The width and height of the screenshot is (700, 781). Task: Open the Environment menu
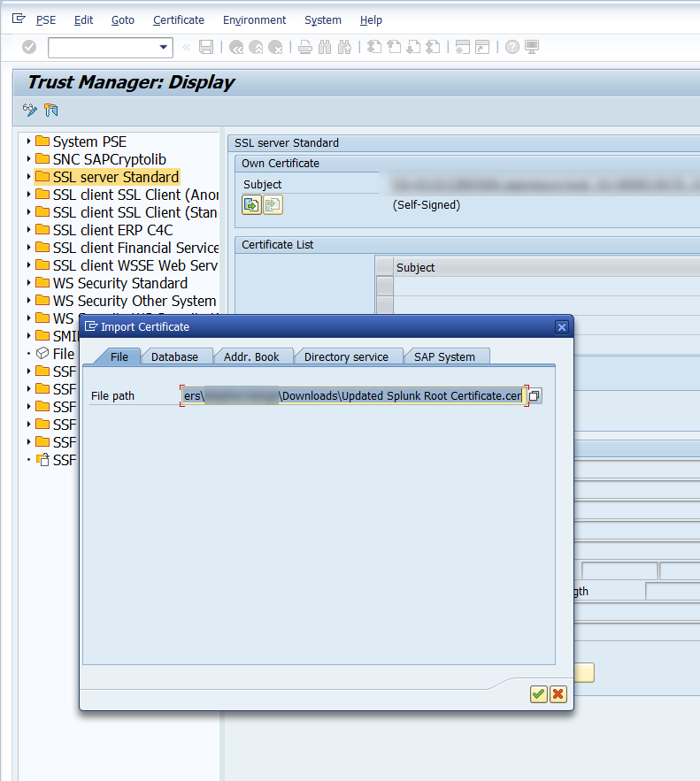(254, 19)
